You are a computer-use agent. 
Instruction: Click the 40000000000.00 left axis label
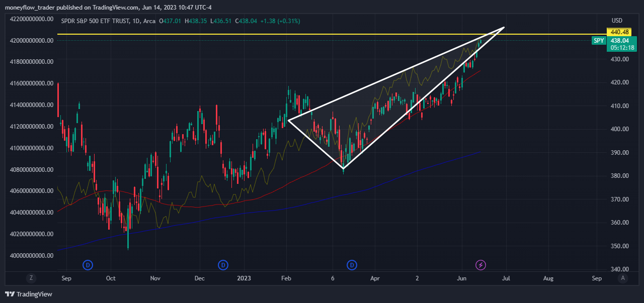pyautogui.click(x=32, y=256)
